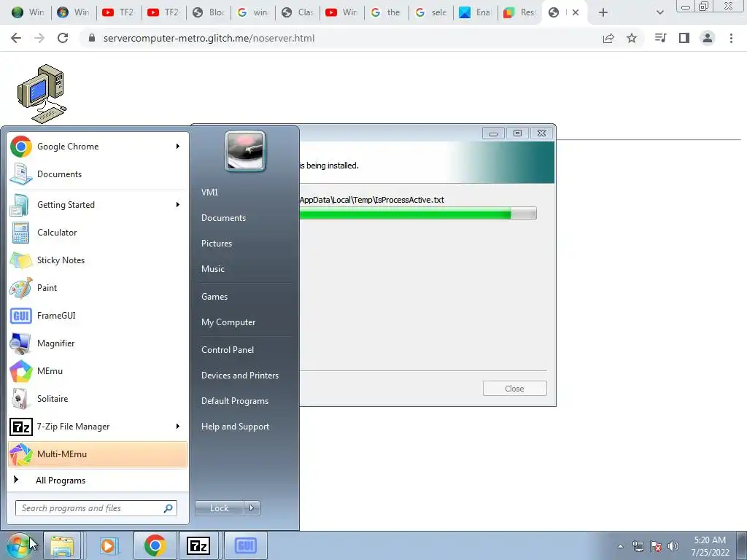Open Control Panel
Image resolution: width=747 pixels, height=560 pixels.
click(x=228, y=350)
